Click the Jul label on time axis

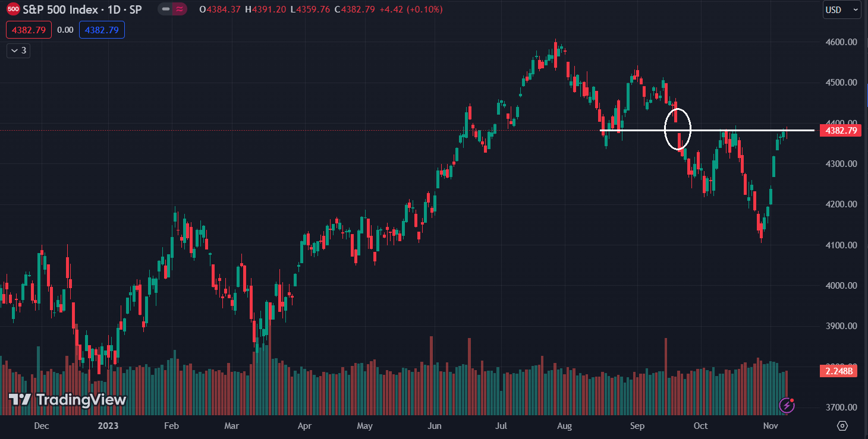(x=501, y=426)
